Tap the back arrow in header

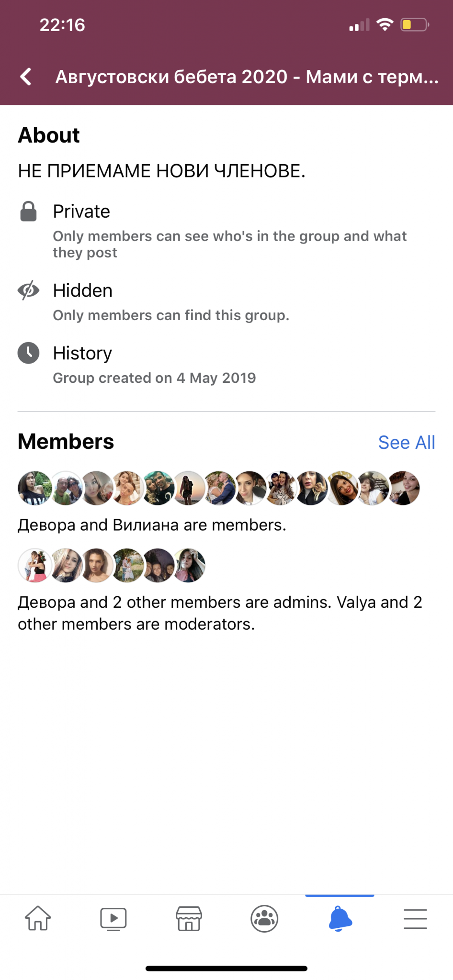[26, 77]
